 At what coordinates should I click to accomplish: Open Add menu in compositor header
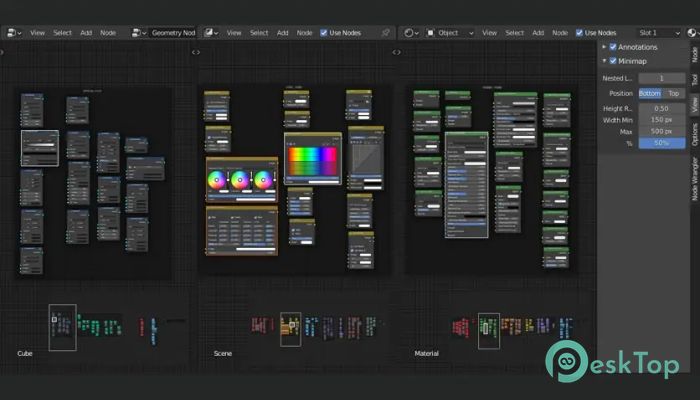click(x=283, y=33)
